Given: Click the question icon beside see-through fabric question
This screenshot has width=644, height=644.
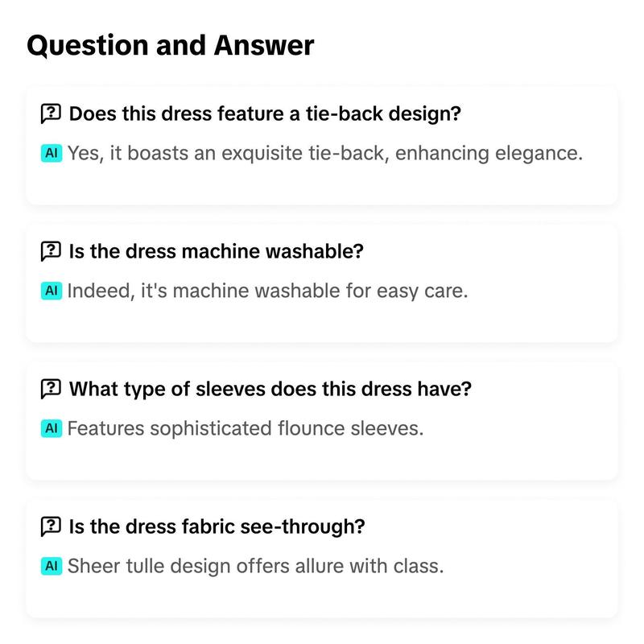Looking at the screenshot, I should (x=51, y=526).
